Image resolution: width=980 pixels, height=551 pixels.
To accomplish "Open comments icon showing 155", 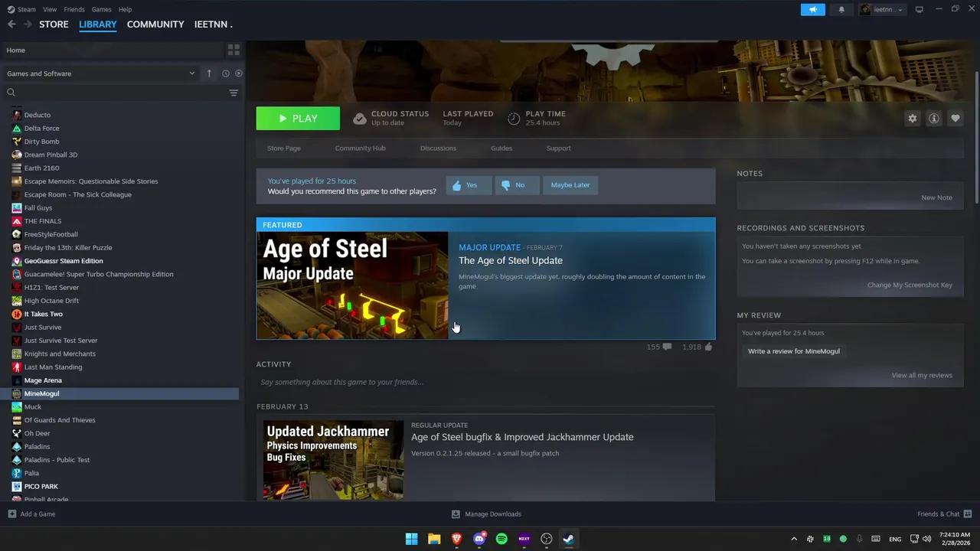I will click(x=667, y=347).
